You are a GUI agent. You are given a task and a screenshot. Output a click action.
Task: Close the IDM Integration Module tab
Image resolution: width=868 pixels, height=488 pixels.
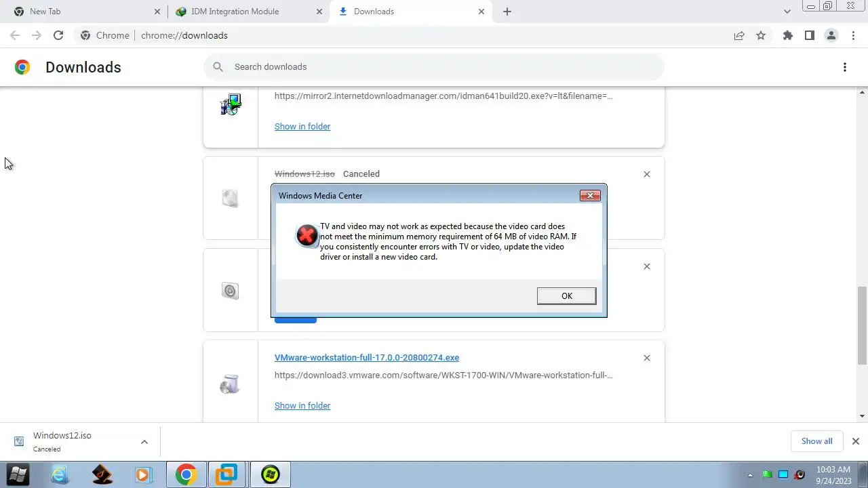pyautogui.click(x=319, y=12)
